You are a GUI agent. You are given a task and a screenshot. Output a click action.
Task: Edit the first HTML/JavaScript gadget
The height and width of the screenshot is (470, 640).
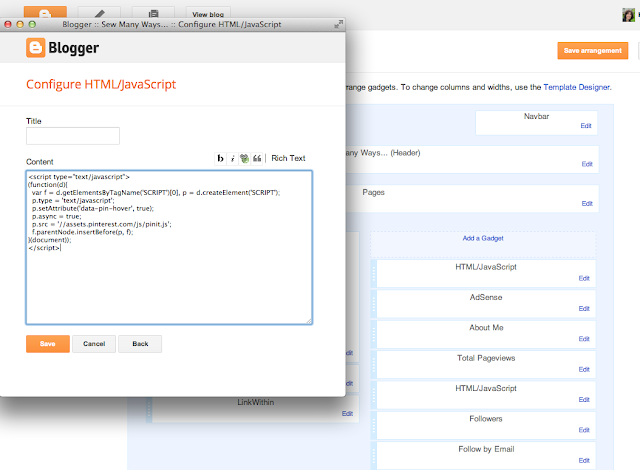coord(584,278)
